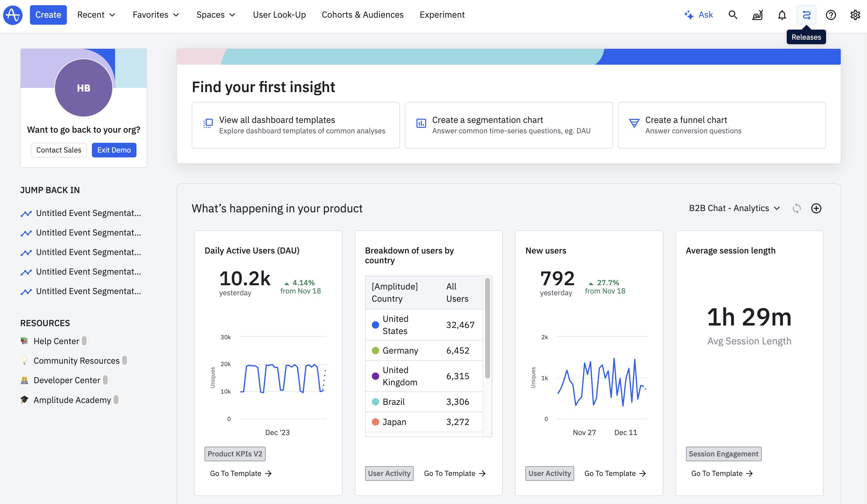The image size is (867, 504).
Task: Click the Releases icon in top bar
Action: coord(806,15)
